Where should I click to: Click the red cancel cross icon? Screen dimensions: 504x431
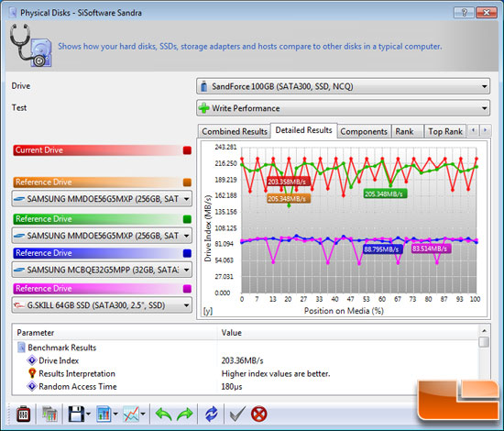[258, 414]
